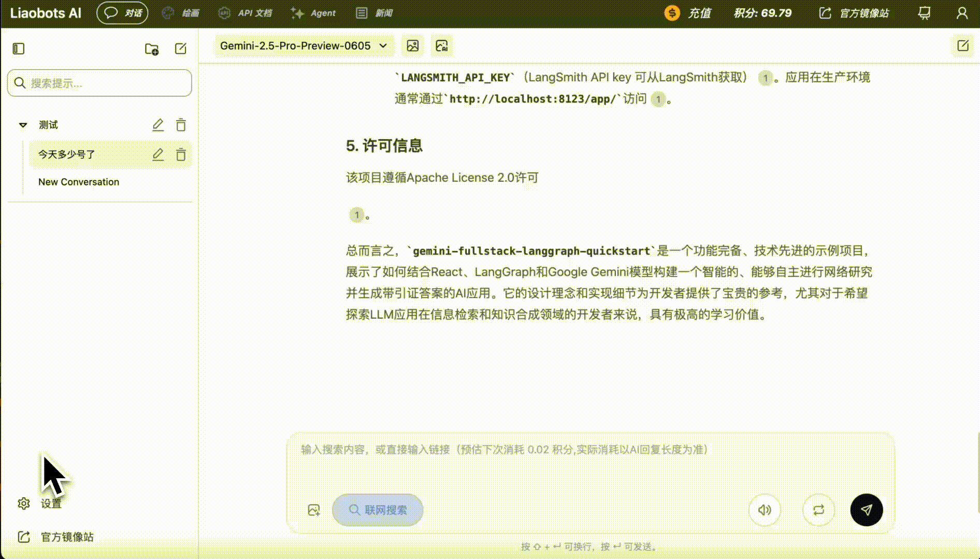The width and height of the screenshot is (980, 559).
Task: Click citation 1 after LangSmith获取
Action: (x=765, y=78)
